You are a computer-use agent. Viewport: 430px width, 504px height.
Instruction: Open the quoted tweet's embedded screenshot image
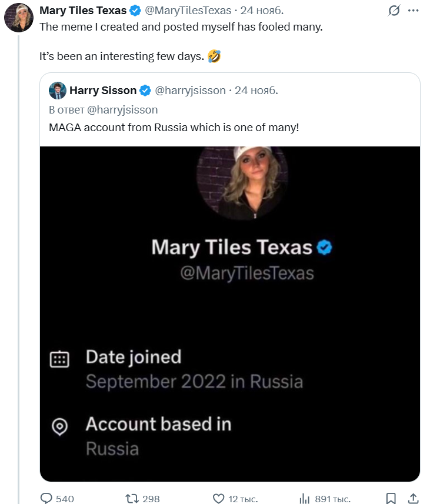(229, 312)
